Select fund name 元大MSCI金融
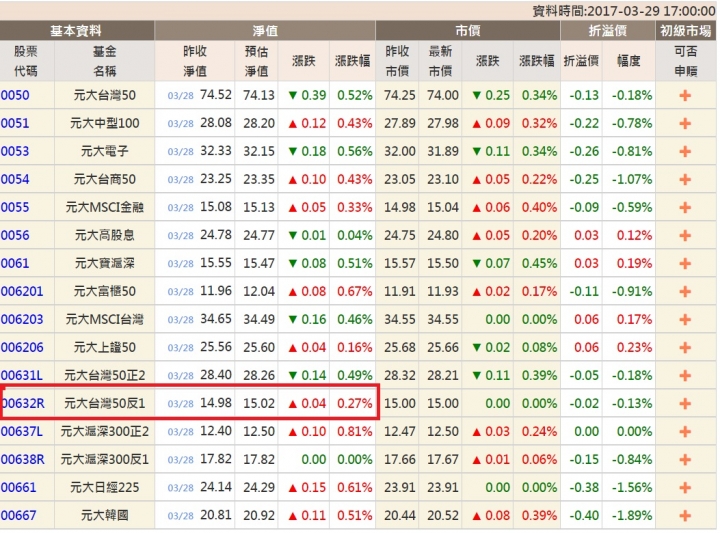This screenshot has height=533, width=720. 105,208
